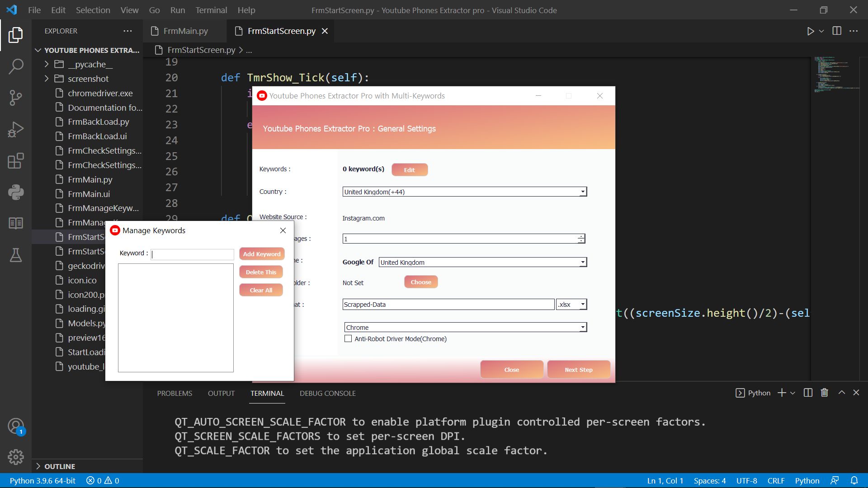Split the editor right

click(x=837, y=31)
